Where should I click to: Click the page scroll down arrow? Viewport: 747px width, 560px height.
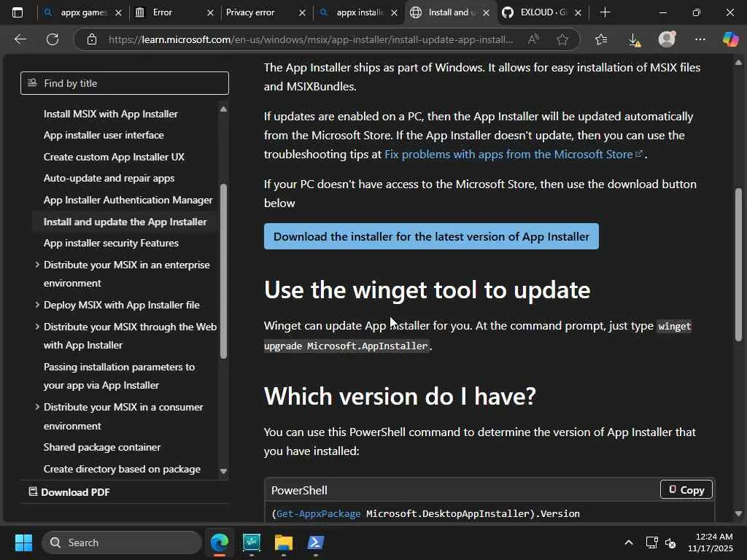[738, 514]
